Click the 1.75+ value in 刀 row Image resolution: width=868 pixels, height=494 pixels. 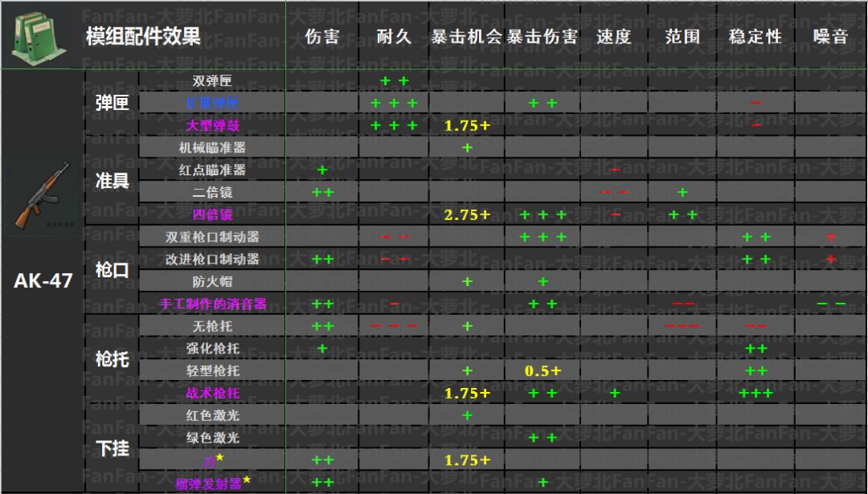point(467,460)
